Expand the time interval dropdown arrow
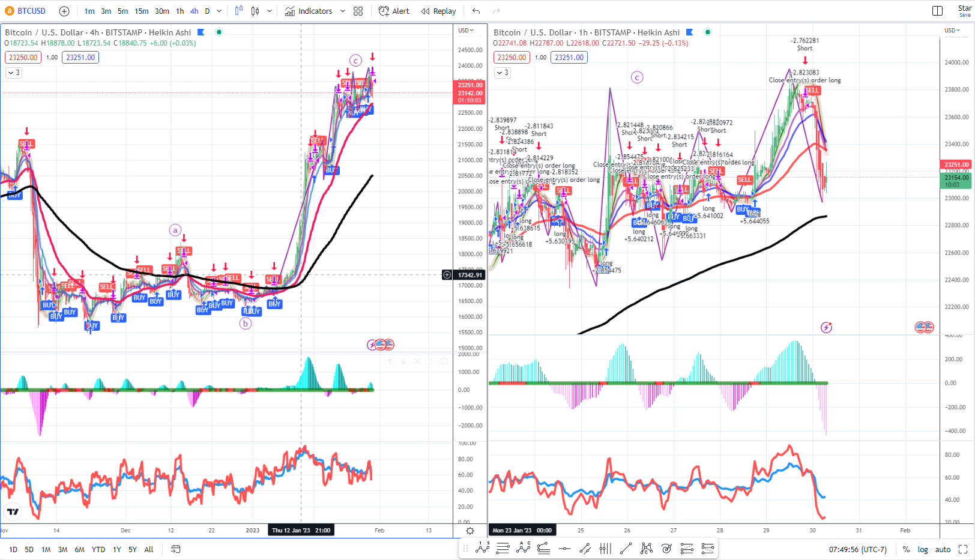The image size is (975, 560). 219,11
